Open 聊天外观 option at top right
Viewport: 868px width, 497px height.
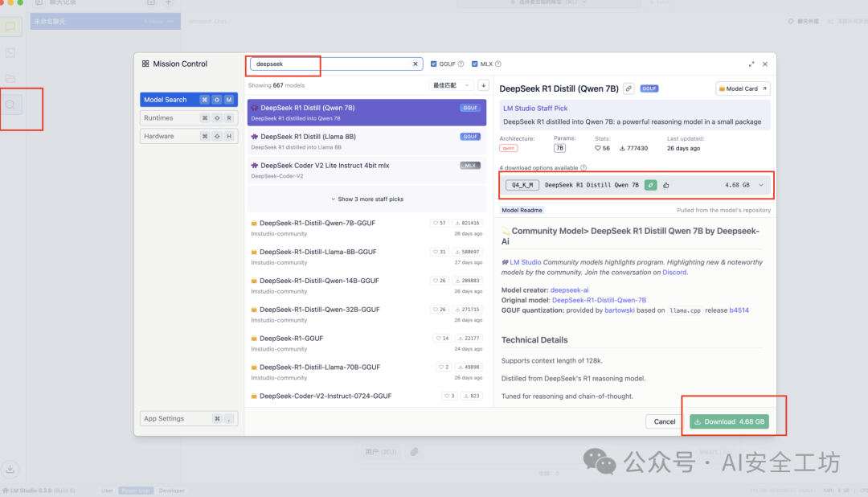click(x=803, y=21)
